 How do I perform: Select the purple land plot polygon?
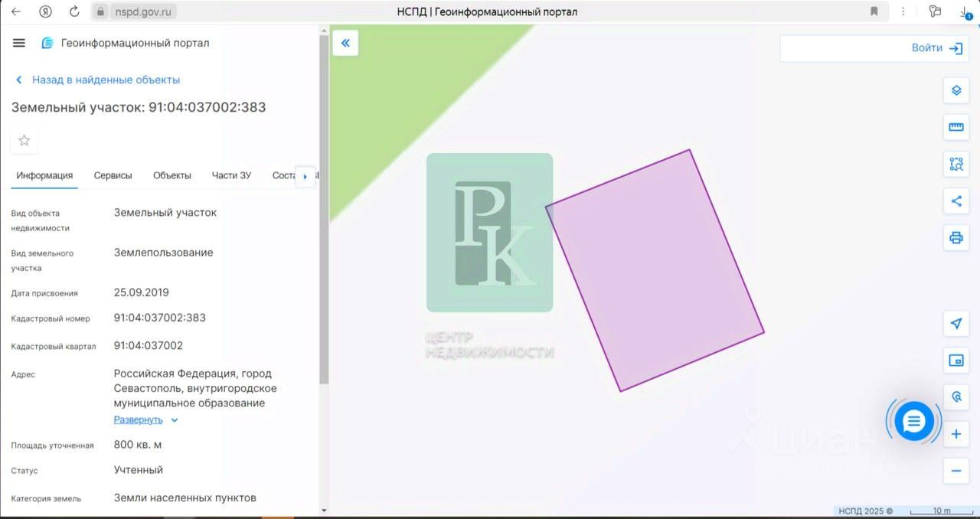click(x=655, y=269)
